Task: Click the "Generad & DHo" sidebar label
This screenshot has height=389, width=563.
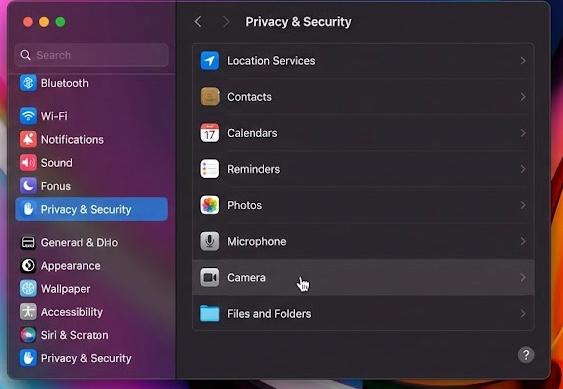Action: point(79,242)
